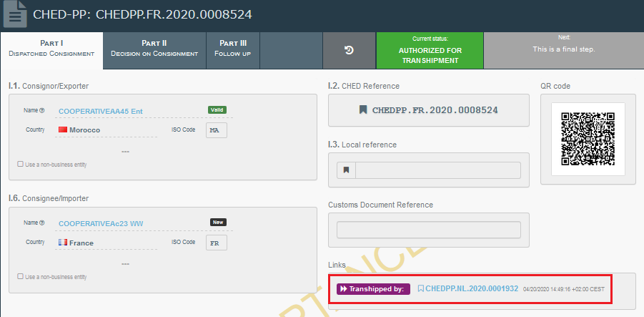This screenshot has height=317, width=644.
Task: Click the France country text
Action: (x=81, y=243)
